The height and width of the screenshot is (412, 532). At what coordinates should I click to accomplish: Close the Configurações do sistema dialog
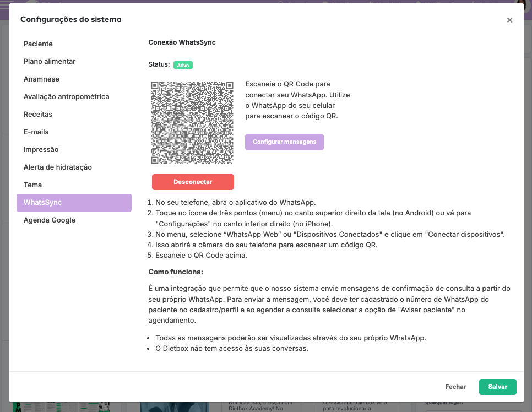pyautogui.click(x=509, y=20)
